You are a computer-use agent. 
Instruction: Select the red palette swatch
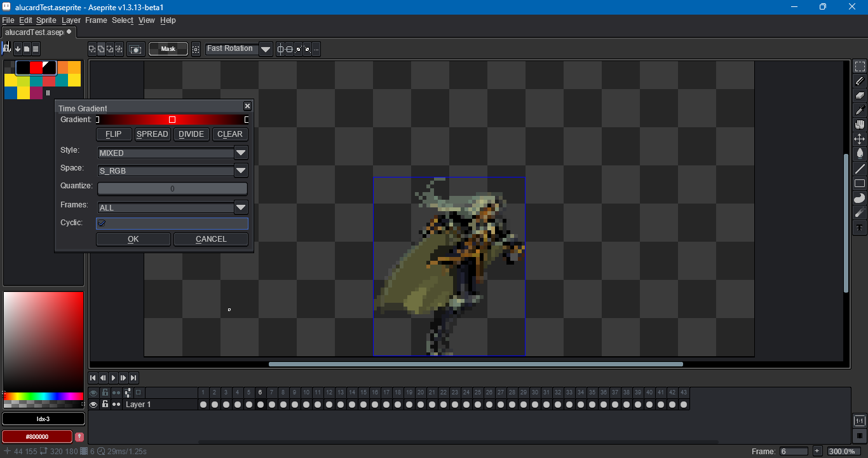(36, 67)
